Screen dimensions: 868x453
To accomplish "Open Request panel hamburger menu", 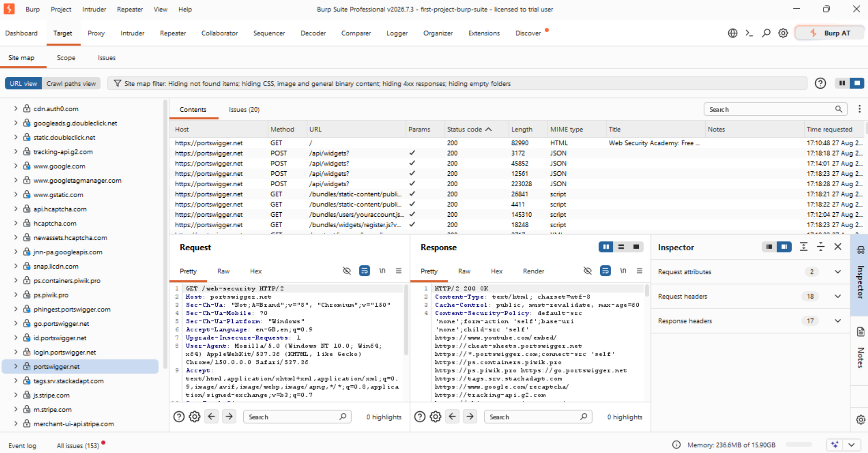I will 399,271.
